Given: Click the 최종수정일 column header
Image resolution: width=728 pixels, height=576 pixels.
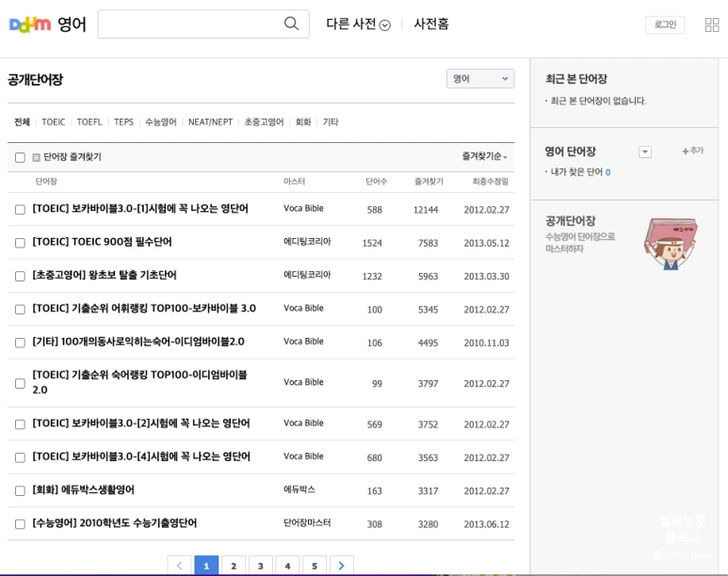Looking at the screenshot, I should [x=491, y=182].
